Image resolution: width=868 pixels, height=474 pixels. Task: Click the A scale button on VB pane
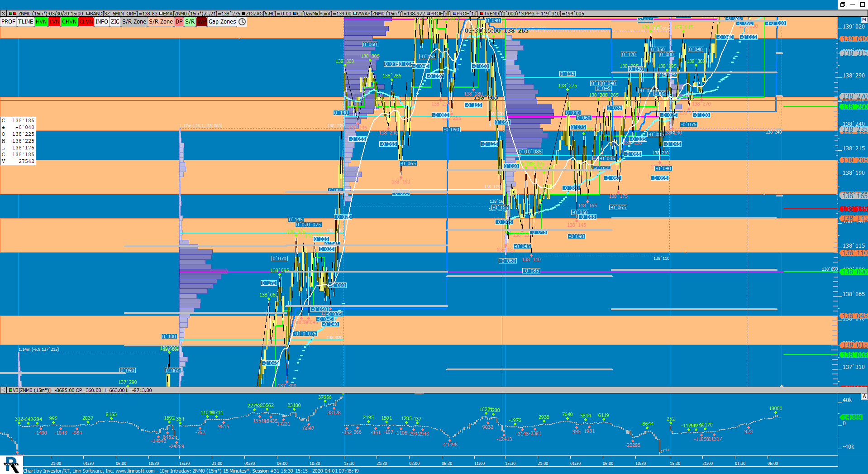(864, 397)
